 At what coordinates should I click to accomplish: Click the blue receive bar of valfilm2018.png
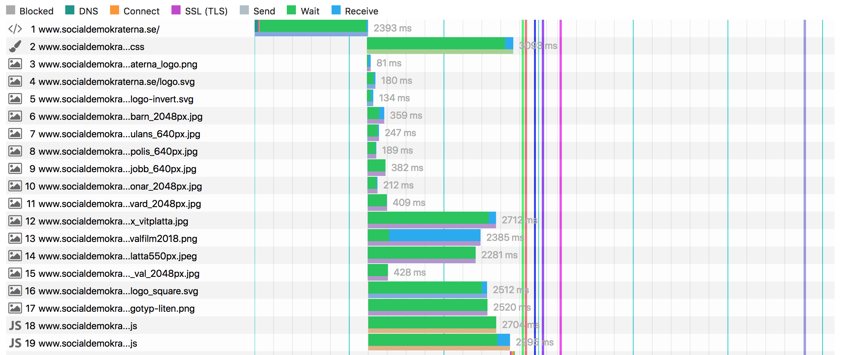(x=434, y=235)
